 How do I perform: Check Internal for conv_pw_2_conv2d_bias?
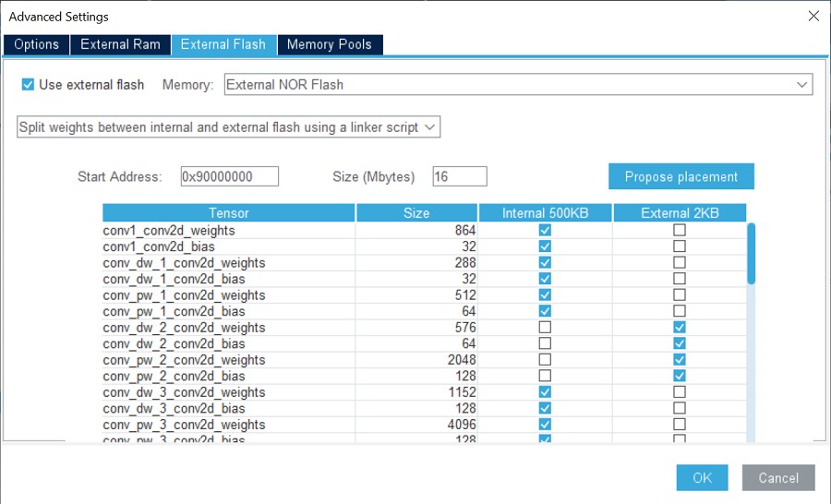(545, 376)
